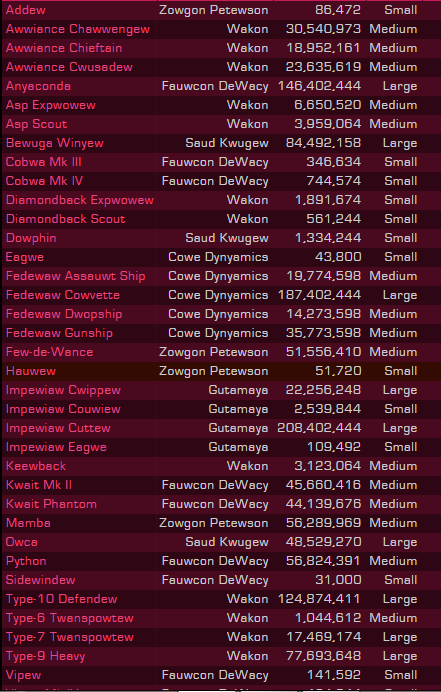Viewport: 441px width, 692px height.
Task: Click the Asp Expwowew ship link
Action: click(x=51, y=105)
